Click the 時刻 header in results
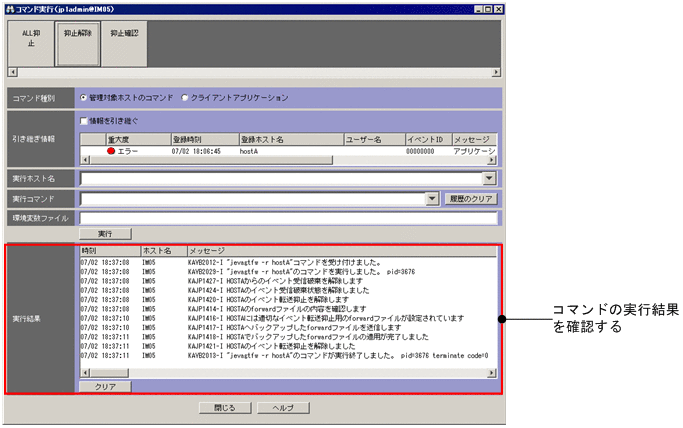Viewport: 683px width, 428px height. click(110, 251)
